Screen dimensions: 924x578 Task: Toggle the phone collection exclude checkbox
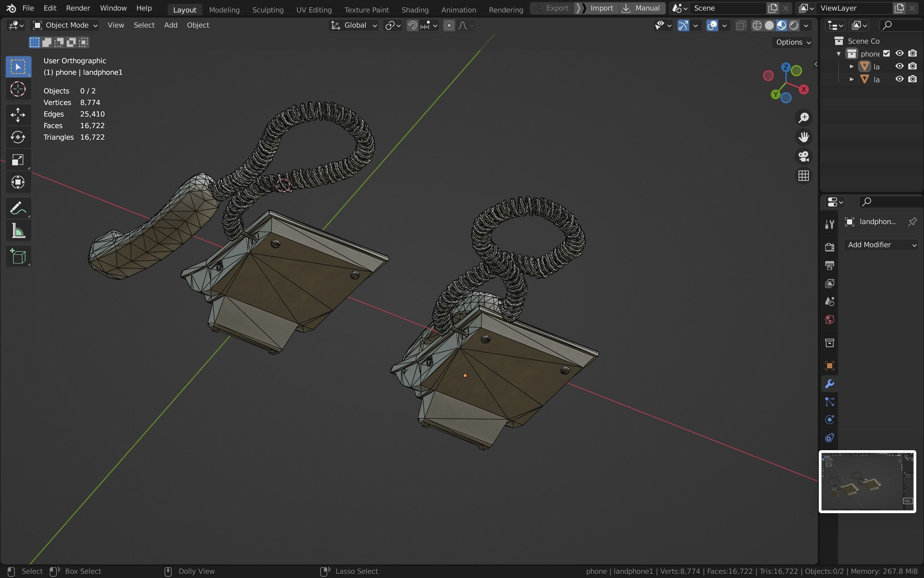886,54
